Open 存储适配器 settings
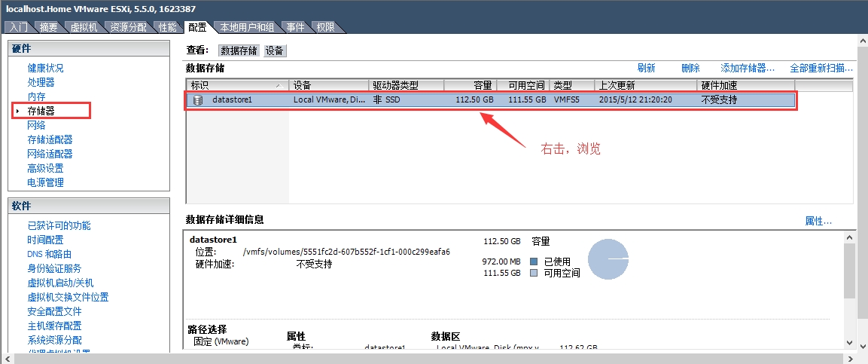The height and width of the screenshot is (364, 868). 50,139
